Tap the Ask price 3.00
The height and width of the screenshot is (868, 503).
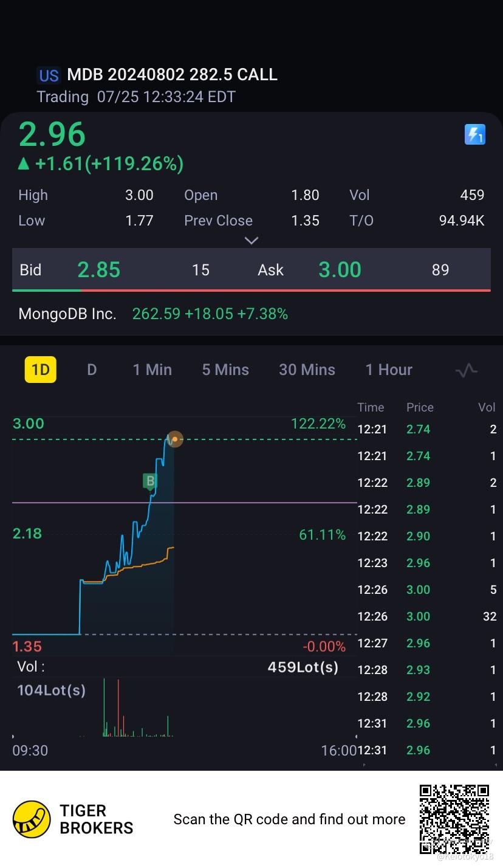340,270
